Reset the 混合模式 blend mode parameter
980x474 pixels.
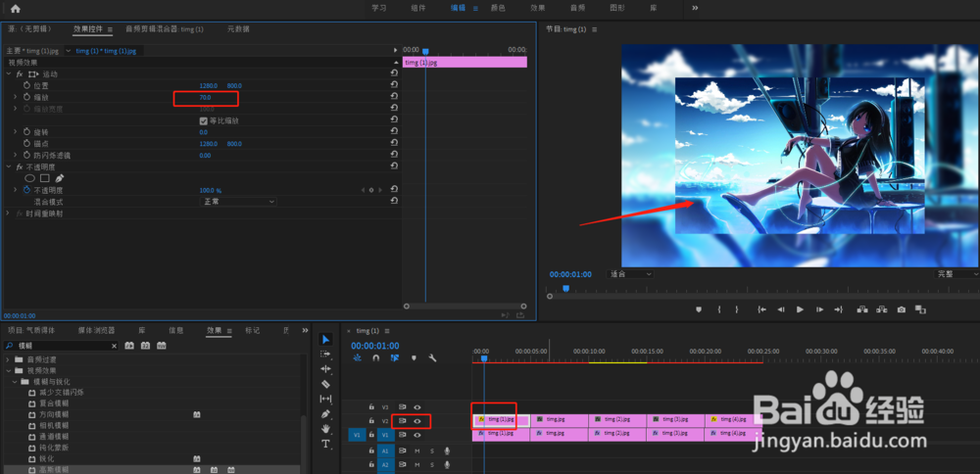click(x=394, y=201)
